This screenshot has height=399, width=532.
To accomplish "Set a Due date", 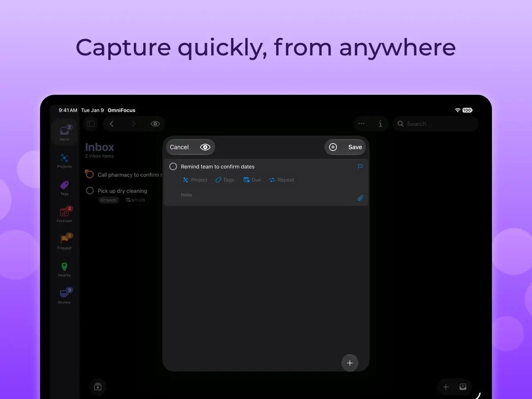I will [252, 180].
